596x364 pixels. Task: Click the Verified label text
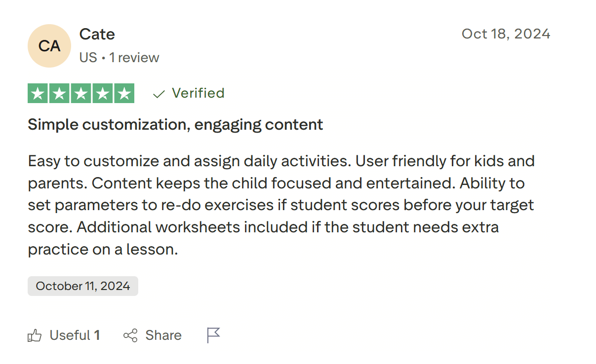click(198, 93)
